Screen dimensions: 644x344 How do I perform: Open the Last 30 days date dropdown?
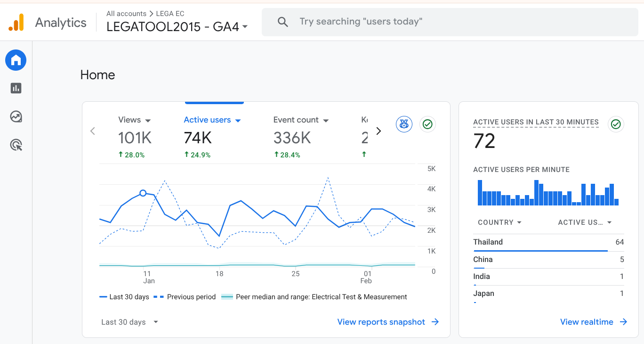130,322
